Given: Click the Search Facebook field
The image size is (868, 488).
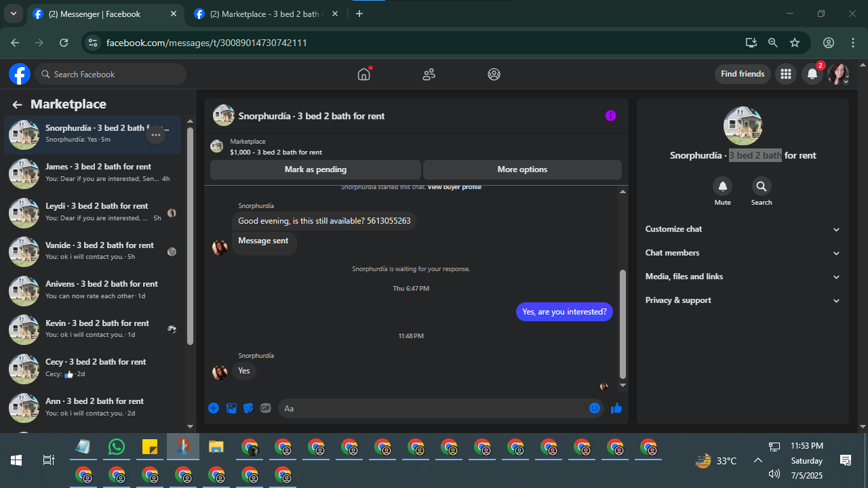Looking at the screenshot, I should tap(111, 74).
